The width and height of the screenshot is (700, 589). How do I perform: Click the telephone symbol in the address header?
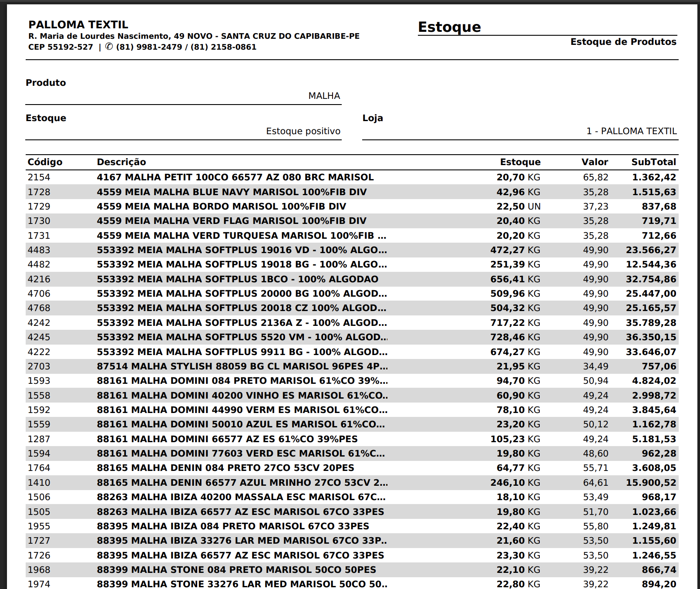[109, 47]
